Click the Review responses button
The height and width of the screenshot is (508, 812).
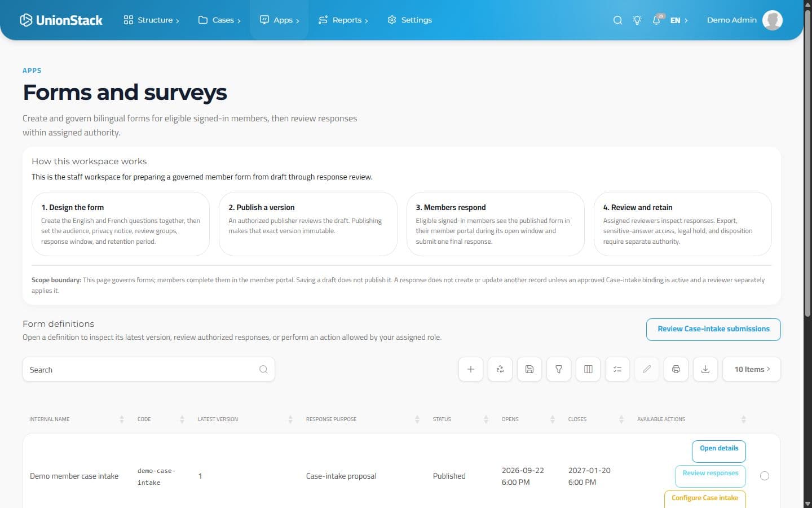pos(710,475)
